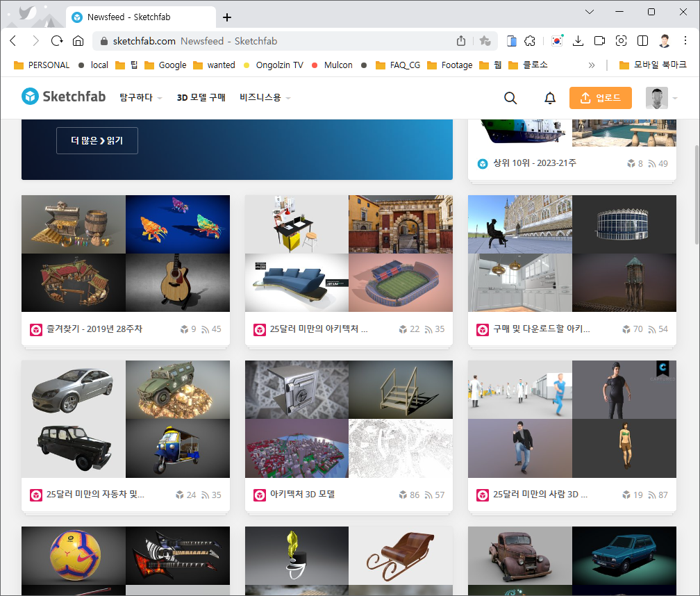Click the Korean flag translate icon
Screen dimensions: 700x596
pyautogui.click(x=557, y=41)
